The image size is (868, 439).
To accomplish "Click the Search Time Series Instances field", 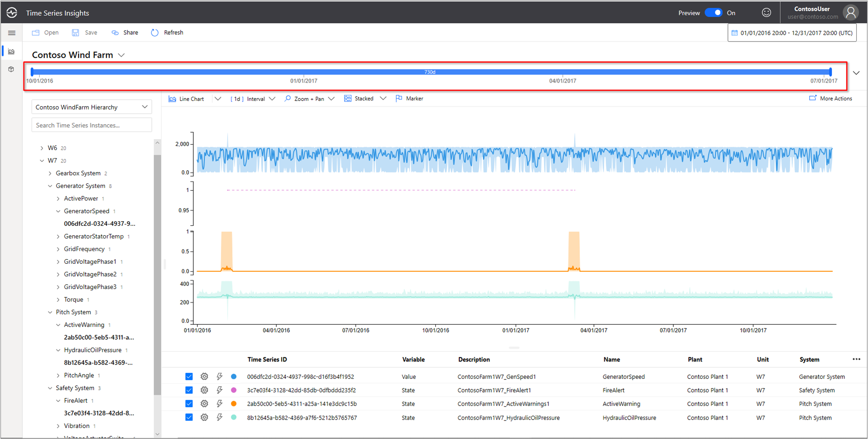I will (x=92, y=125).
